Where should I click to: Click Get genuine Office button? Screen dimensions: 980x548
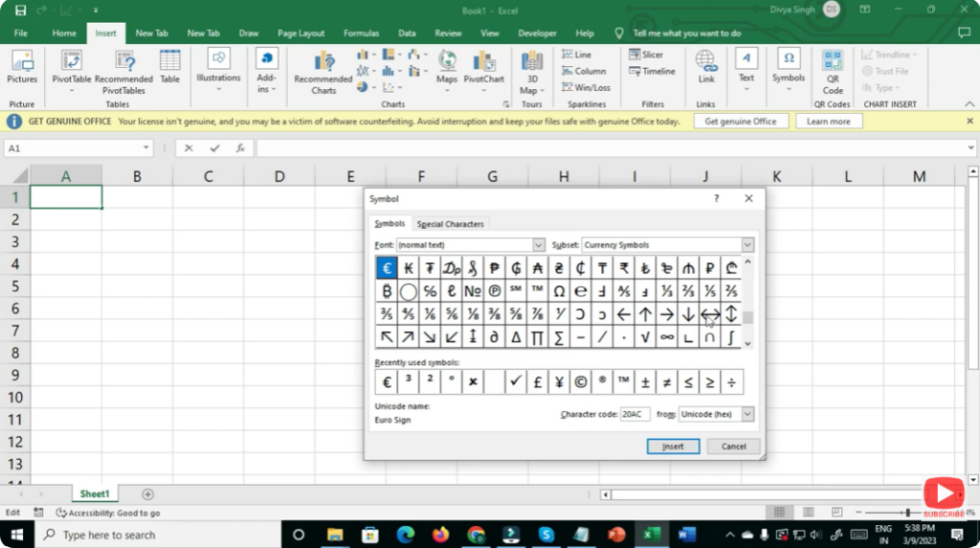tap(741, 121)
